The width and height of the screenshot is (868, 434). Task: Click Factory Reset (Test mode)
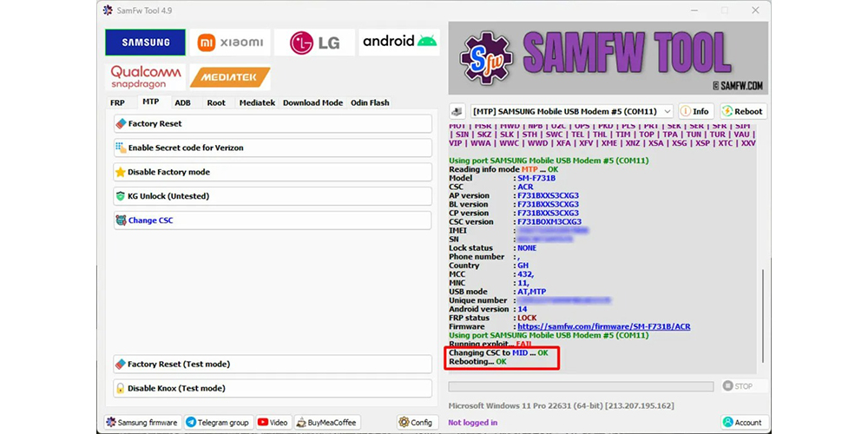click(x=273, y=365)
